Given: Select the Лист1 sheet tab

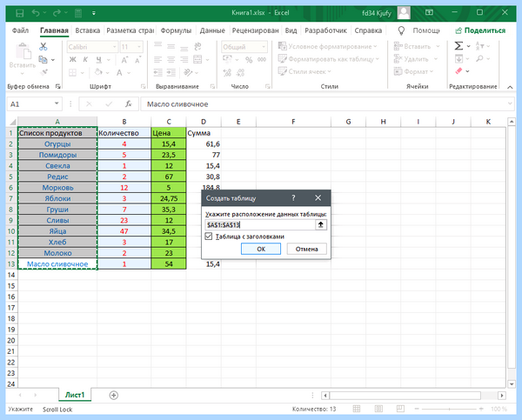Looking at the screenshot, I should pos(75,395).
